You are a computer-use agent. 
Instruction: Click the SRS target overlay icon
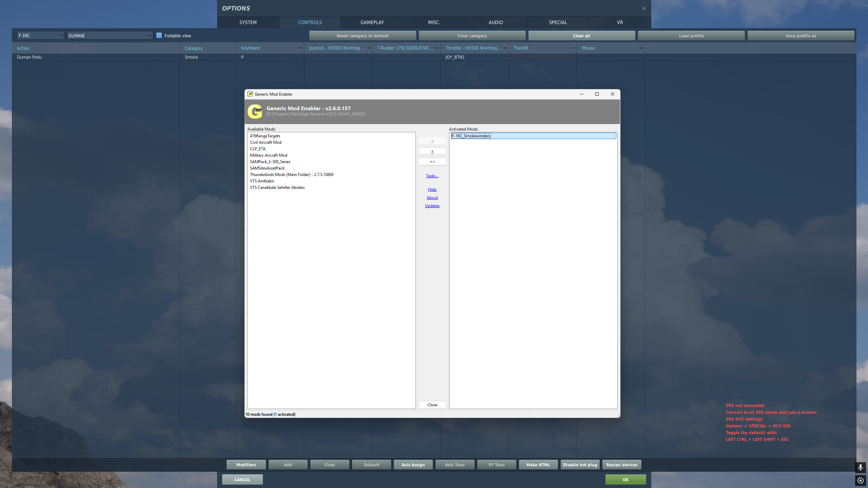tap(860, 480)
